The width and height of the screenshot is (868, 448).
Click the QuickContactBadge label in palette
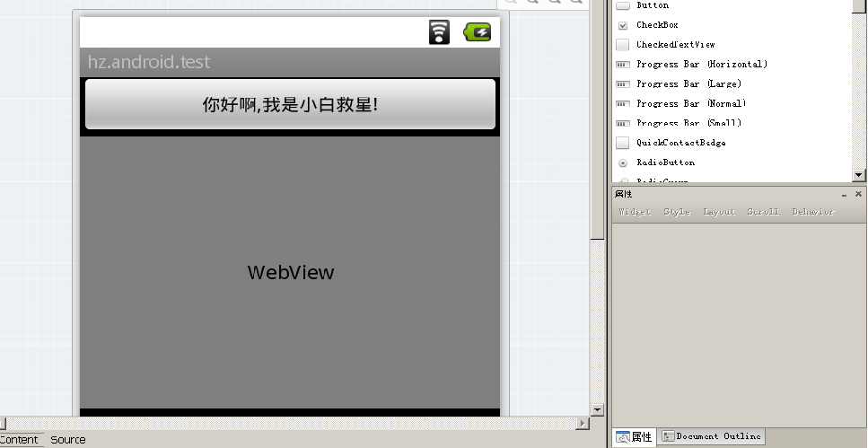tap(681, 143)
